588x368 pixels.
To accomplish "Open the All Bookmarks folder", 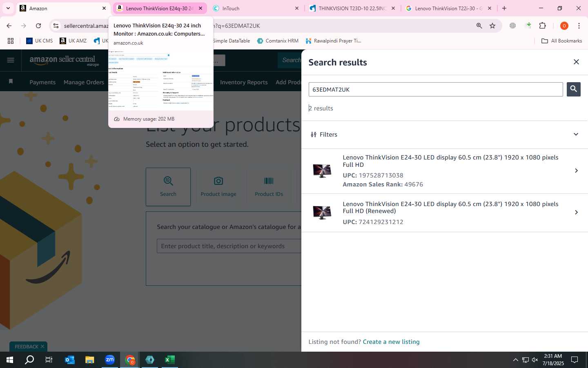I will tap(561, 41).
